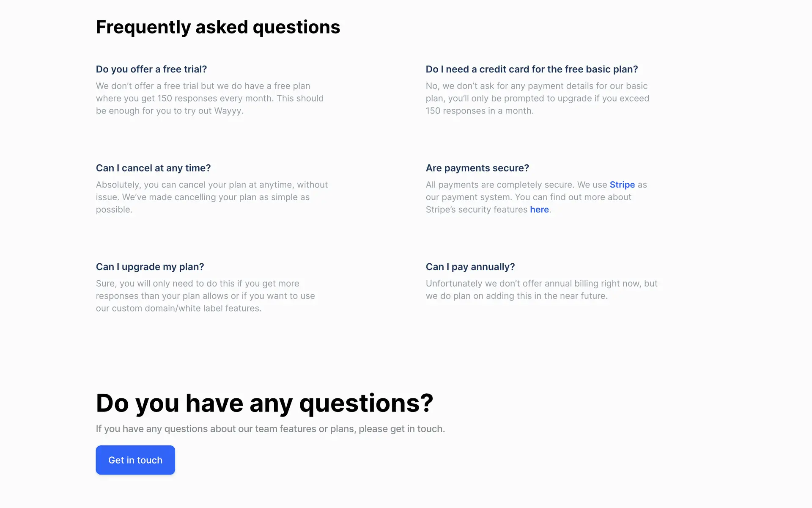Click the word "Wayyy" in the free trial answer

click(x=228, y=111)
